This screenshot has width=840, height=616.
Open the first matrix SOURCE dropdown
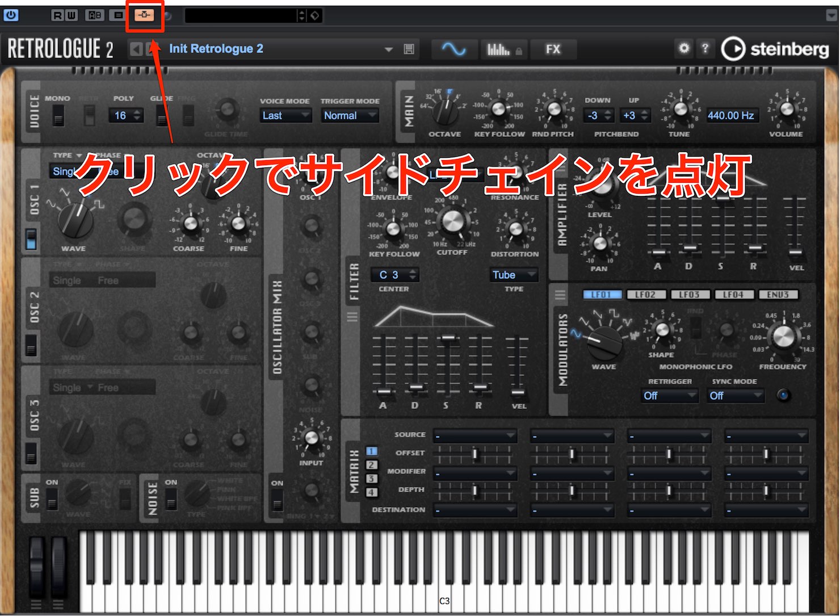pyautogui.click(x=474, y=436)
